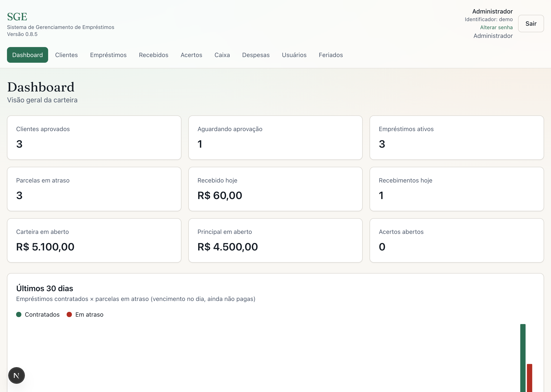
Task: Navigate to the Caixa tab
Action: [222, 55]
